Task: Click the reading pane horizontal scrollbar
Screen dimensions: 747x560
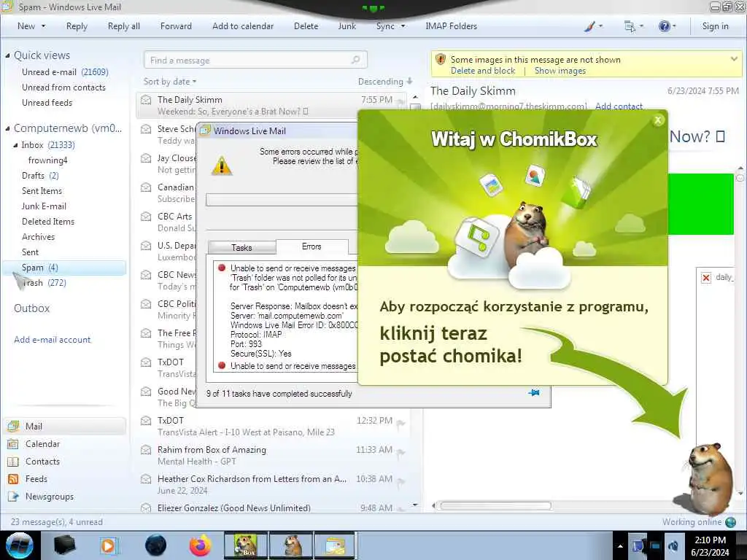Action: tap(495, 506)
